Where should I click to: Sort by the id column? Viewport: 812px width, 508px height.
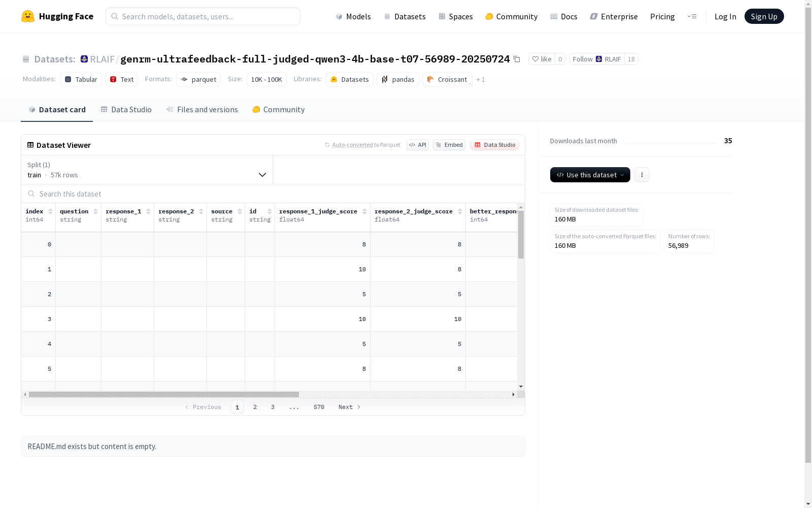[269, 211]
